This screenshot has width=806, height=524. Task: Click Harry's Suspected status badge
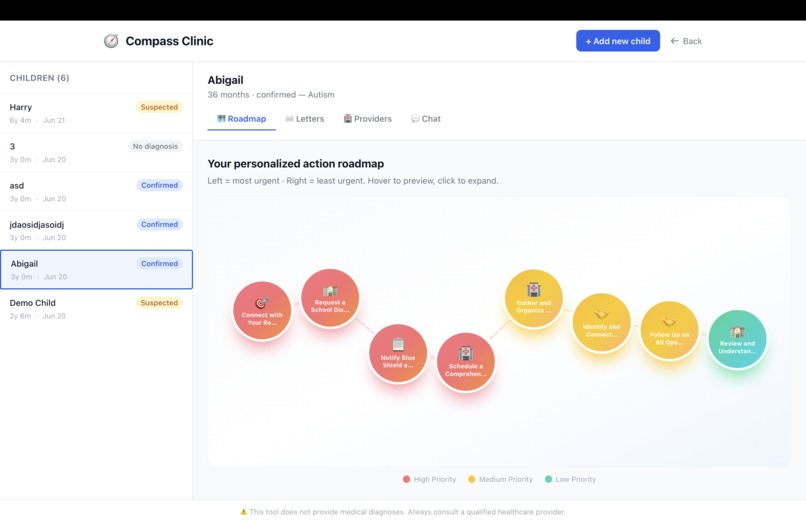[x=159, y=107]
